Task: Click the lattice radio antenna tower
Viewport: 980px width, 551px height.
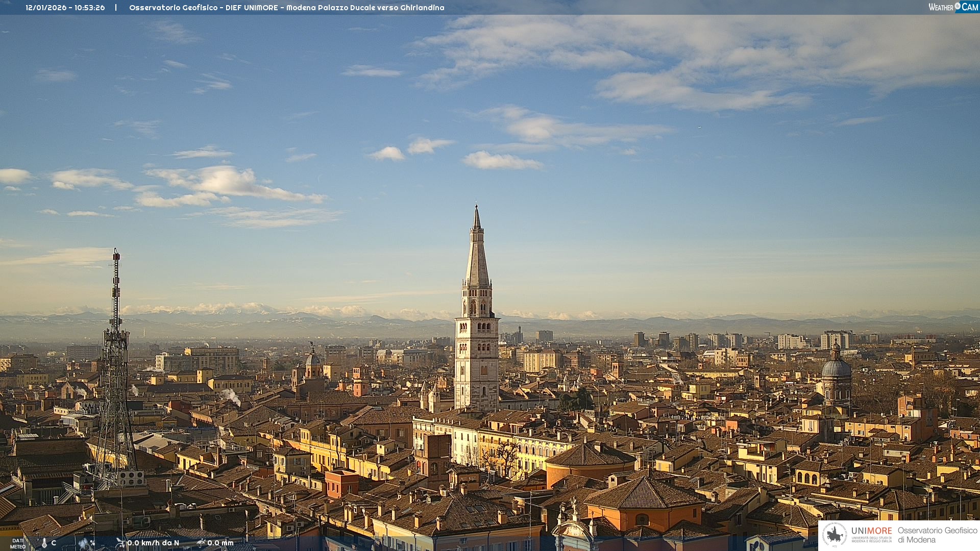Action: (116, 357)
